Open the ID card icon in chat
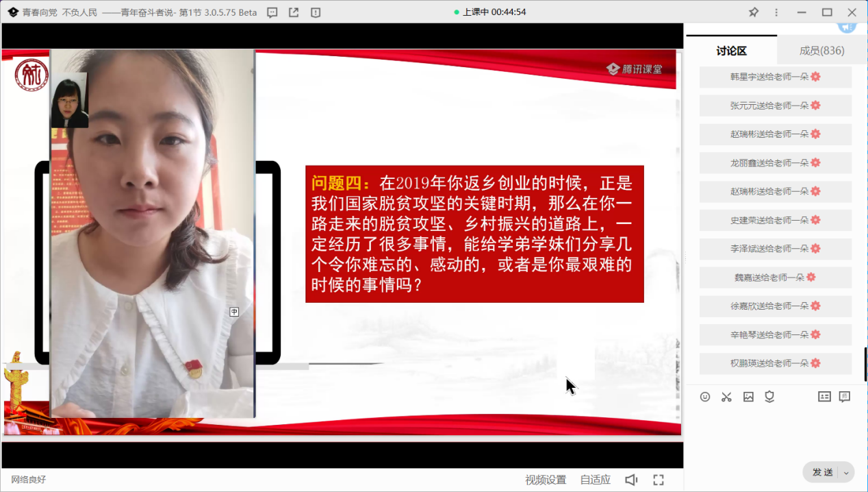The height and width of the screenshot is (492, 868). tap(824, 397)
